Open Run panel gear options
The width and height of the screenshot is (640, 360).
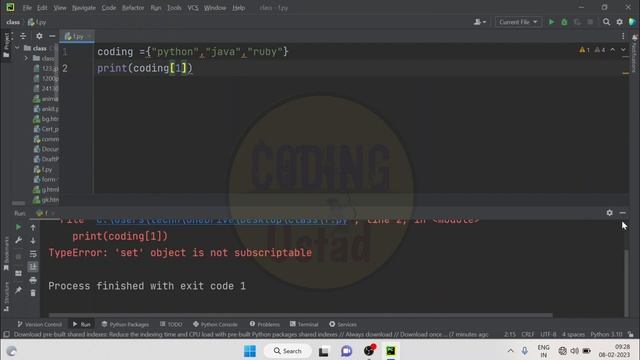point(609,213)
